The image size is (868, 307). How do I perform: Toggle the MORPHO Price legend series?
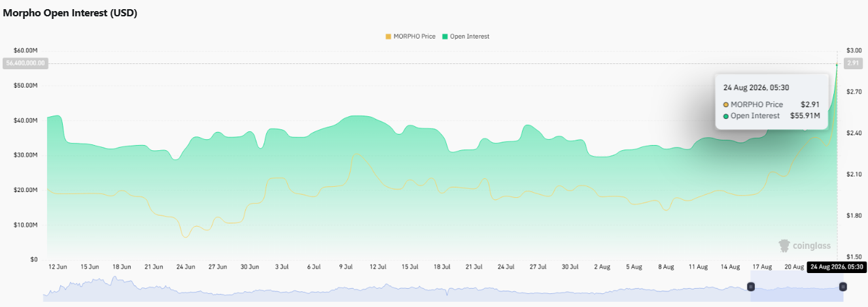tap(411, 37)
